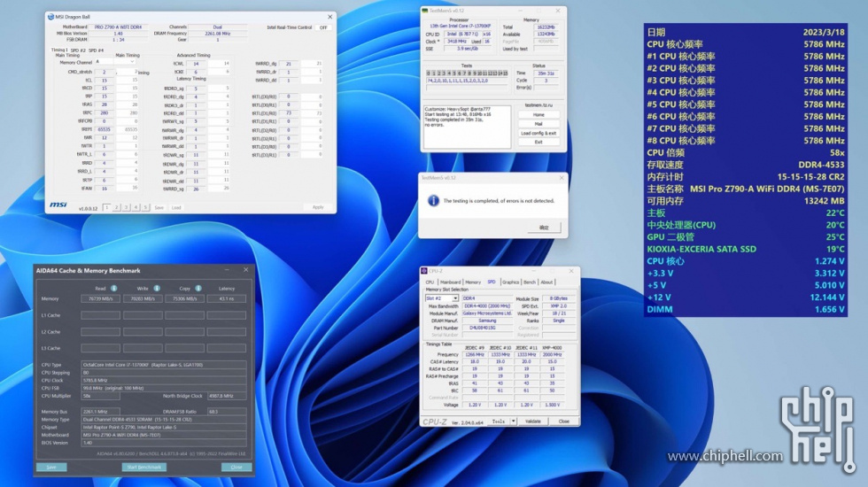Select profile 4 button in Dragon Ball

(x=136, y=207)
